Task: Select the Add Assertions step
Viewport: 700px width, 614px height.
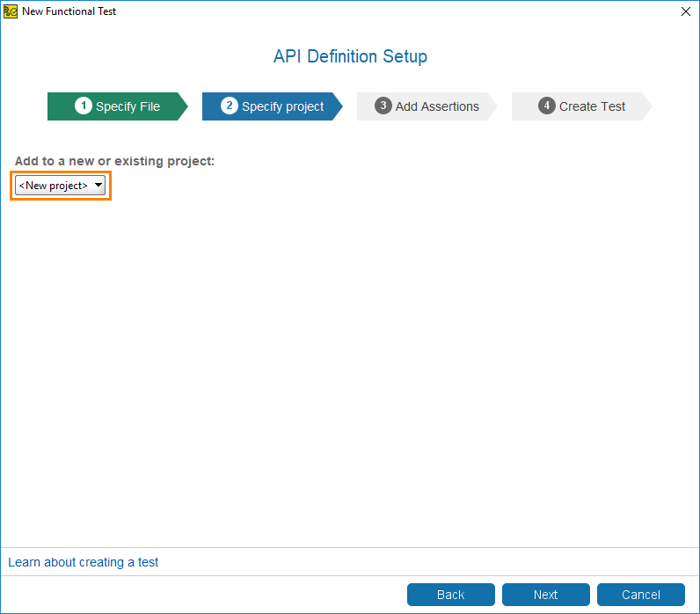Action: [x=427, y=106]
